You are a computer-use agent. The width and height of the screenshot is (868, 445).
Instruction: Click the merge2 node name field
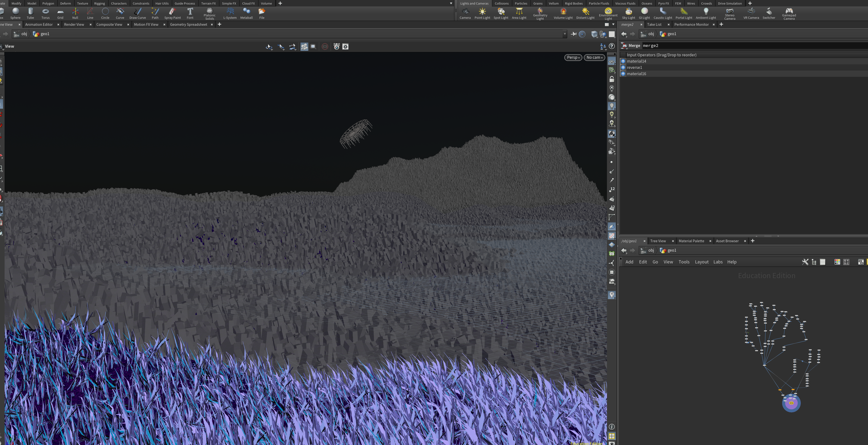(755, 46)
